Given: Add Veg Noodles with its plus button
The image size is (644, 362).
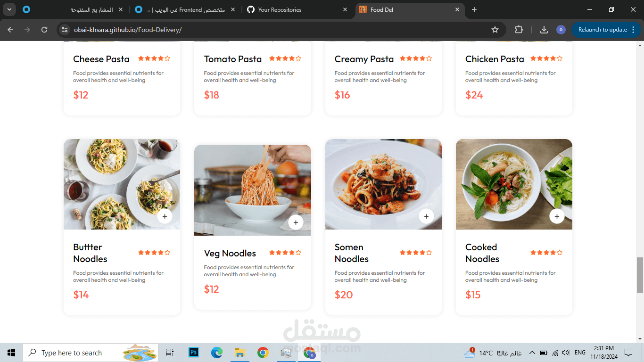Looking at the screenshot, I should [296, 222].
